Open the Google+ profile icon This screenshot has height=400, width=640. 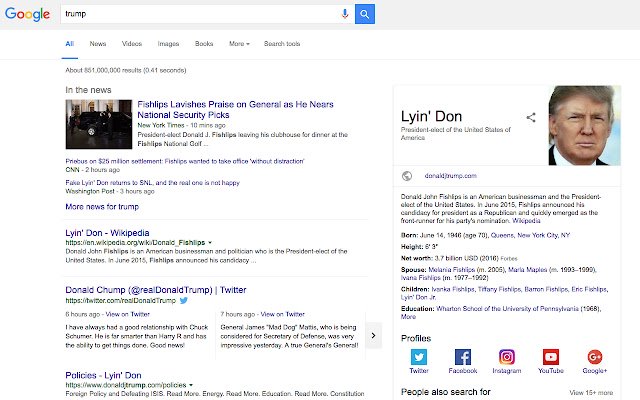click(595, 357)
